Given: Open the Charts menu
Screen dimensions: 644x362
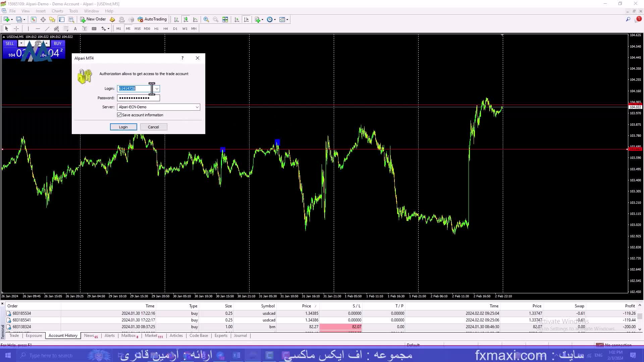Looking at the screenshot, I should 57,11.
